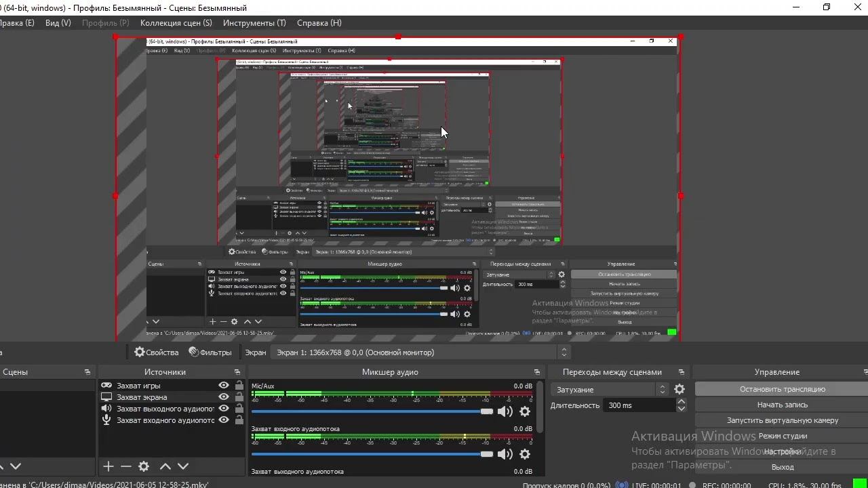Open source properties via Свойства gear button
The height and width of the screenshot is (488, 868).
coord(156,352)
